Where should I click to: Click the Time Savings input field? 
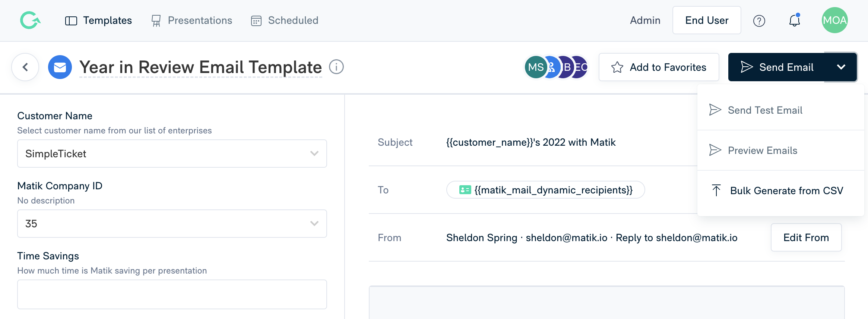tap(172, 294)
